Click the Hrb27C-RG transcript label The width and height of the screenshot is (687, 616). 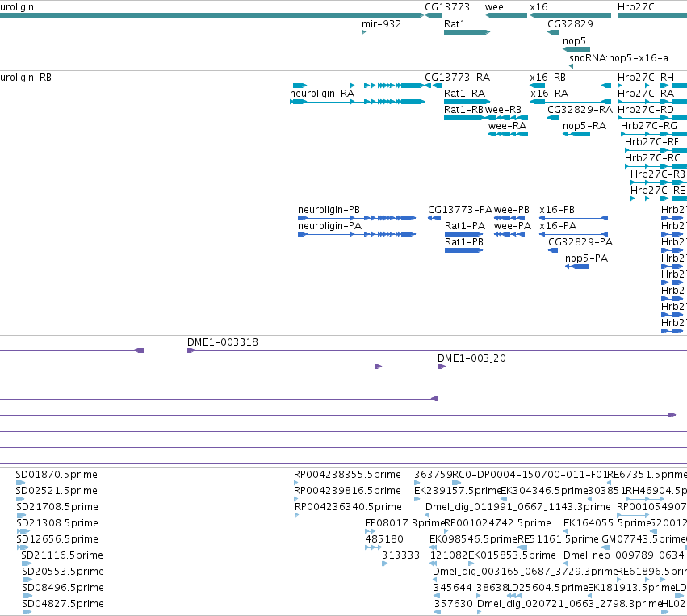[x=648, y=126]
